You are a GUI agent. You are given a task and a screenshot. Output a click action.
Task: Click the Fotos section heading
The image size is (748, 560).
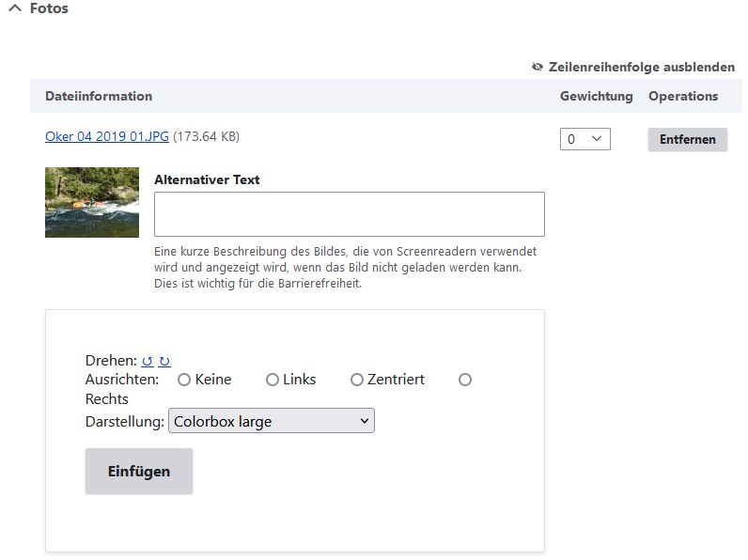pos(49,8)
